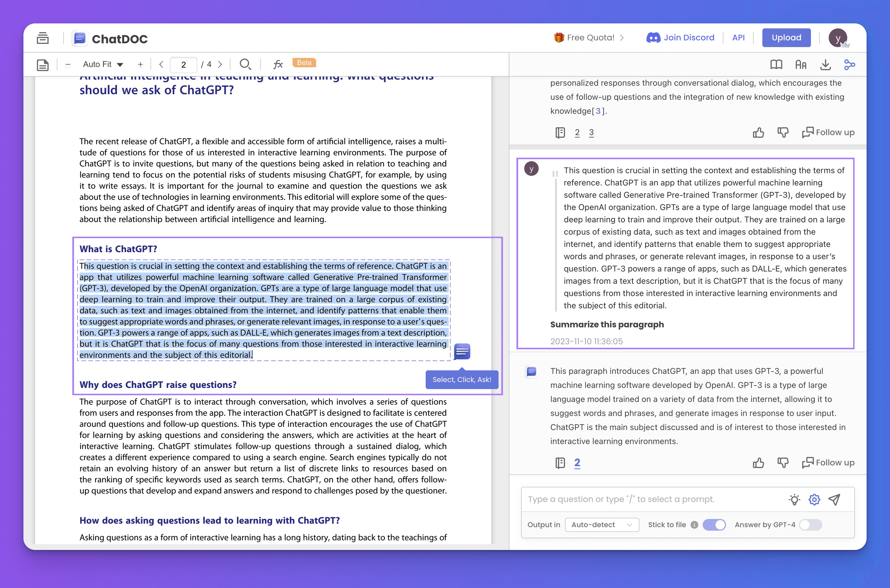
Task: Open the Auto Fit zoom dropdown
Action: [103, 64]
